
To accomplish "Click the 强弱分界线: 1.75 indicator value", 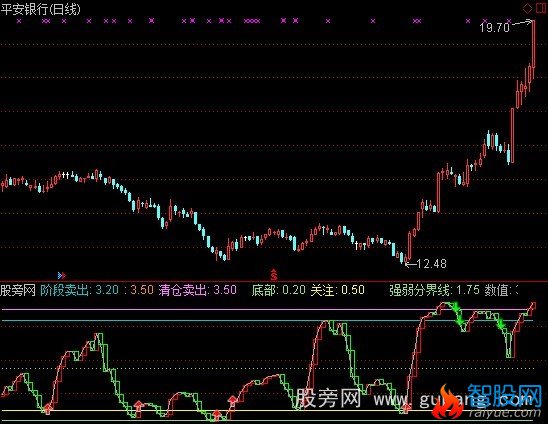I will 434,290.
